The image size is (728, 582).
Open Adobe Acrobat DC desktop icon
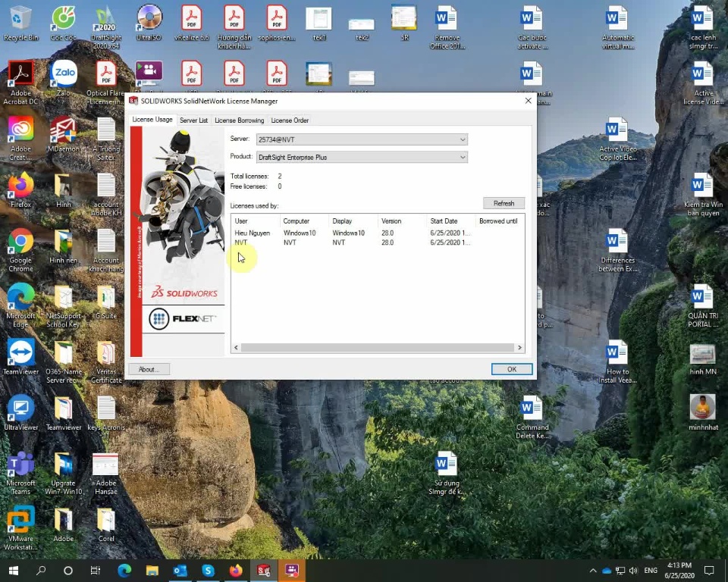[21, 83]
